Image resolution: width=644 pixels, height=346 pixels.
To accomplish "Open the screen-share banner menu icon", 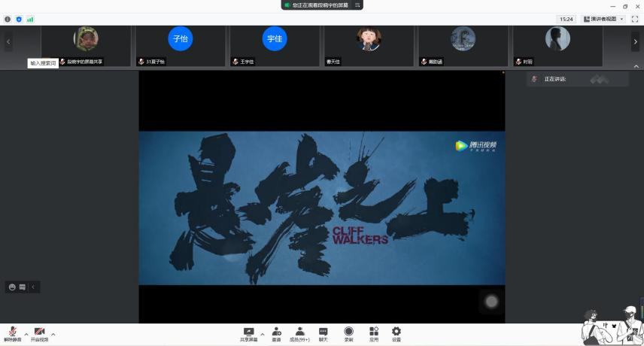I will coord(358,5).
